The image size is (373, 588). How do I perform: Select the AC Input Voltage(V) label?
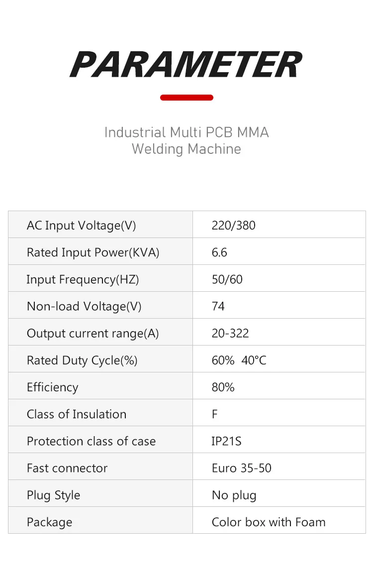point(81,226)
